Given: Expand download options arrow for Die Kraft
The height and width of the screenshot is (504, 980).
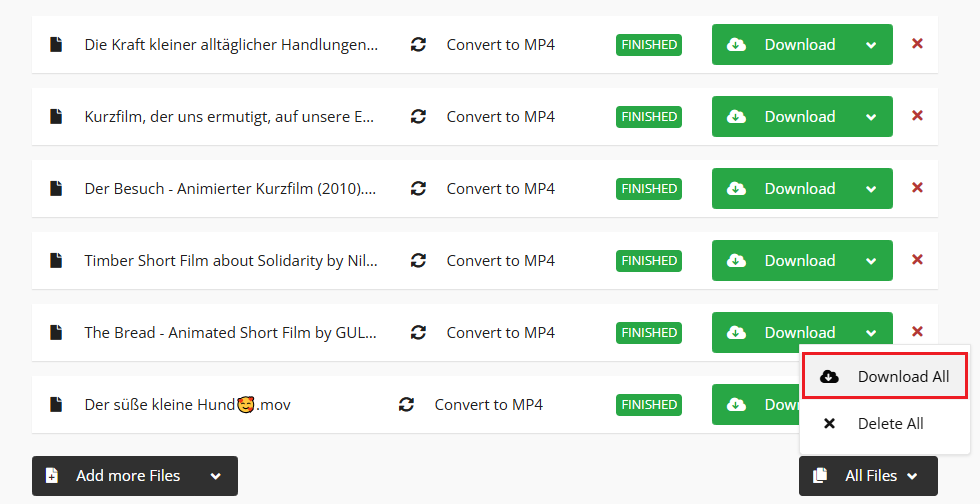Looking at the screenshot, I should (x=871, y=45).
